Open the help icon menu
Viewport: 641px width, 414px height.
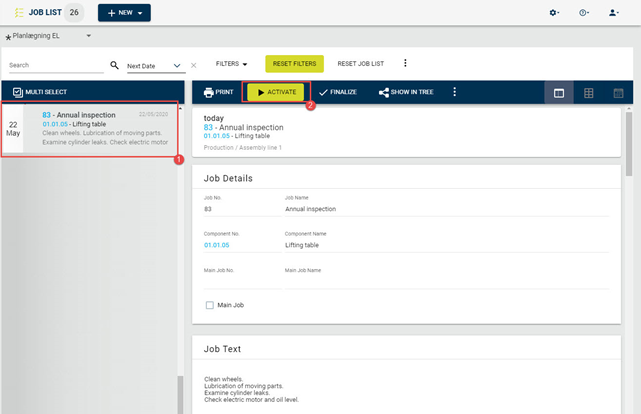pos(584,13)
